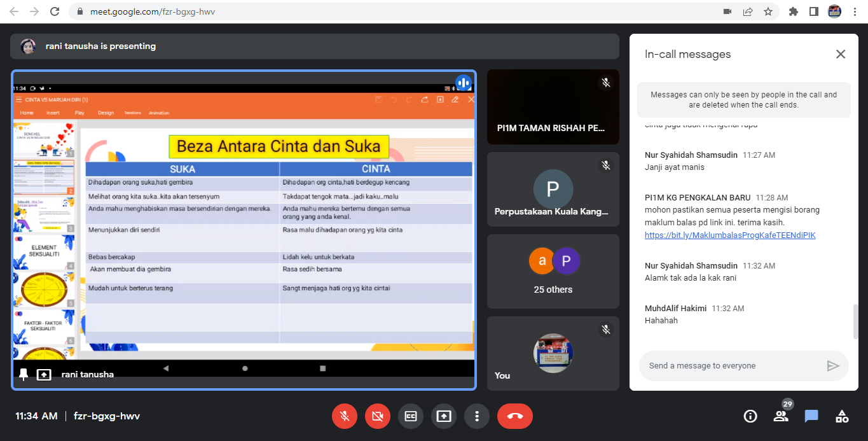Open meeting details info icon
The image size is (868, 441).
click(750, 416)
